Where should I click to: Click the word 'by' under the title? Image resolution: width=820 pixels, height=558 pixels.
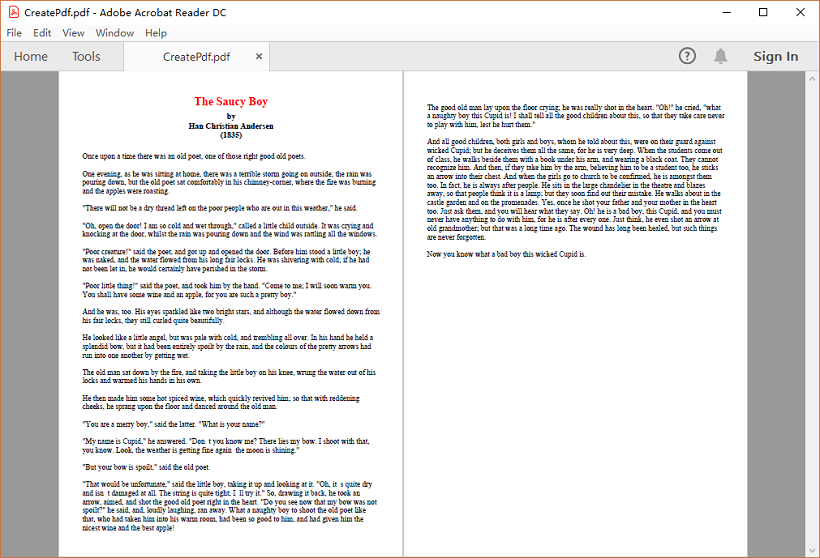[x=231, y=116]
